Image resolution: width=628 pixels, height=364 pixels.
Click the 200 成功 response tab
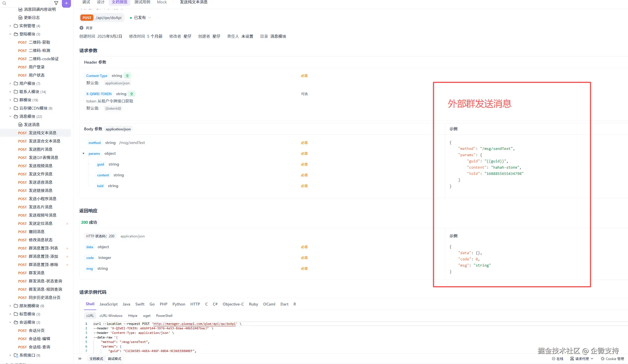pyautogui.click(x=89, y=222)
